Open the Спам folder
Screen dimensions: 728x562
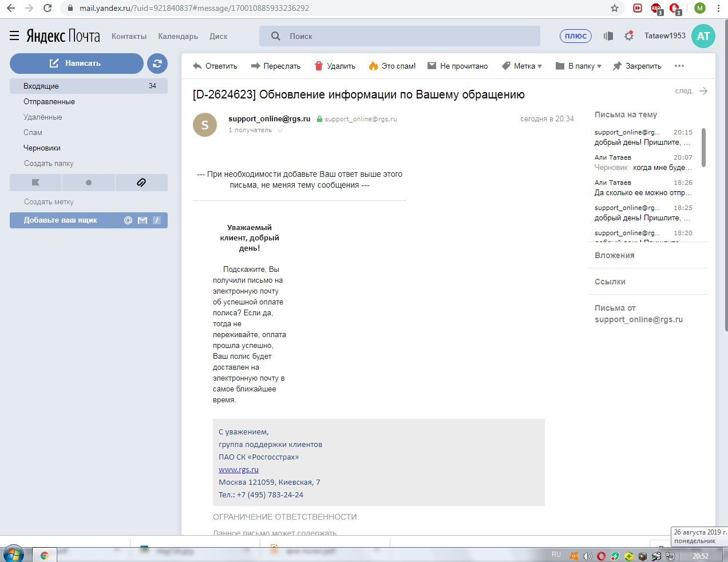pos(33,132)
